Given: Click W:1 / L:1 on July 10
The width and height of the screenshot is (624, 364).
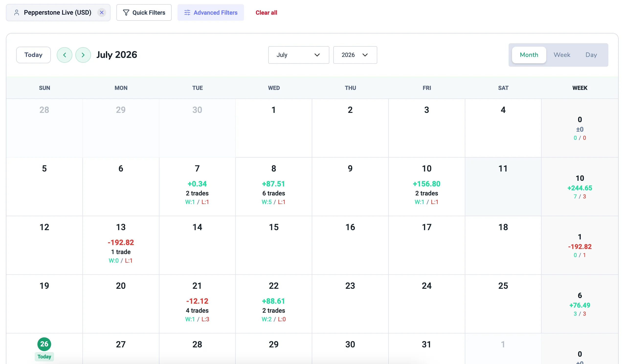Looking at the screenshot, I should 426,202.
